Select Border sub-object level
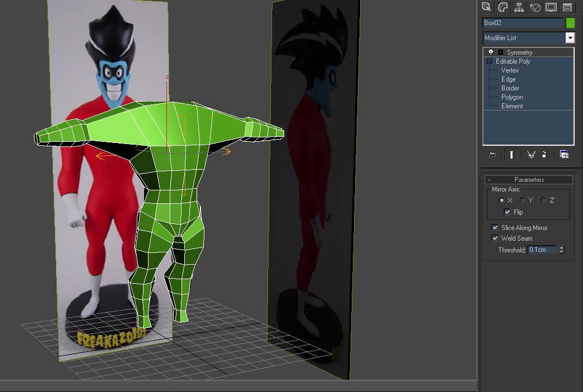 click(x=510, y=88)
